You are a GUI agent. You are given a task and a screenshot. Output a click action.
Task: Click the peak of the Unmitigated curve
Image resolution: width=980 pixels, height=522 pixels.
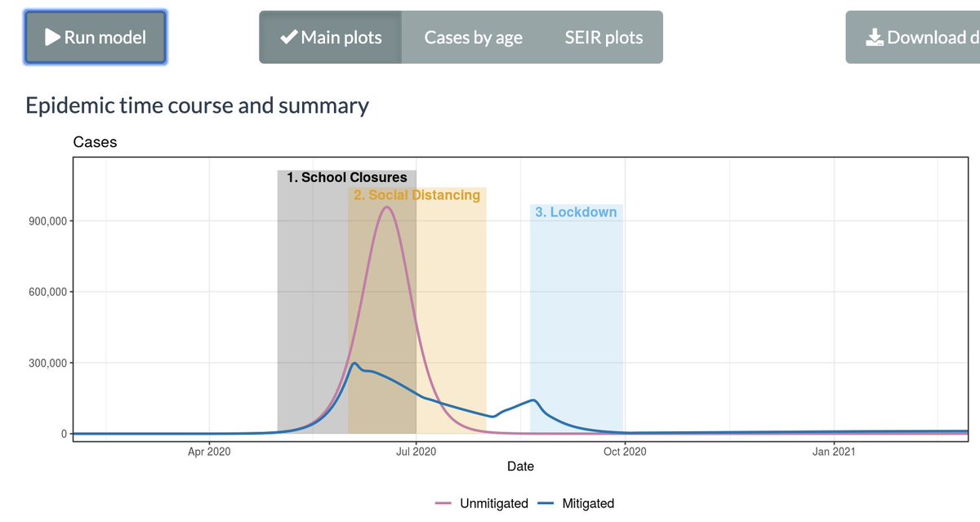click(x=386, y=207)
